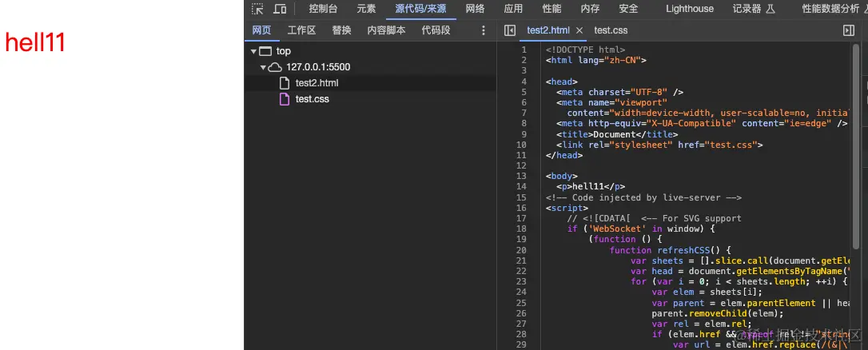Switch to the 工作区 navigator tab

[x=301, y=30]
